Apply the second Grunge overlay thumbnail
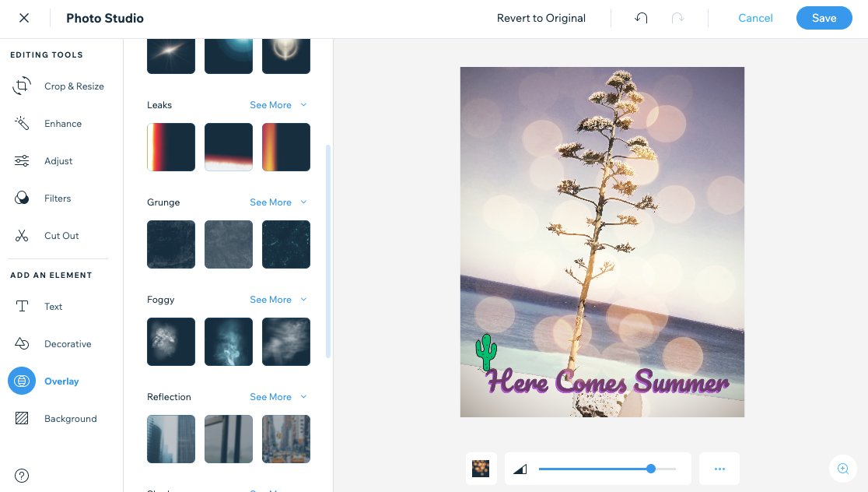This screenshot has width=868, height=492. click(x=229, y=244)
